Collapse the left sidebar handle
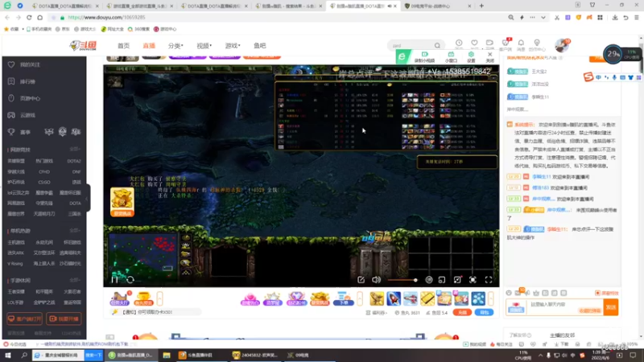The width and height of the screenshot is (644, 362). pos(88,199)
